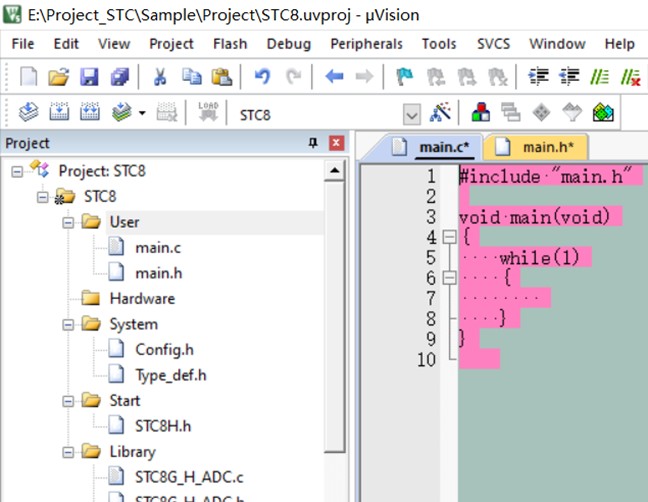Click the Select Software Packs icon

(x=572, y=112)
